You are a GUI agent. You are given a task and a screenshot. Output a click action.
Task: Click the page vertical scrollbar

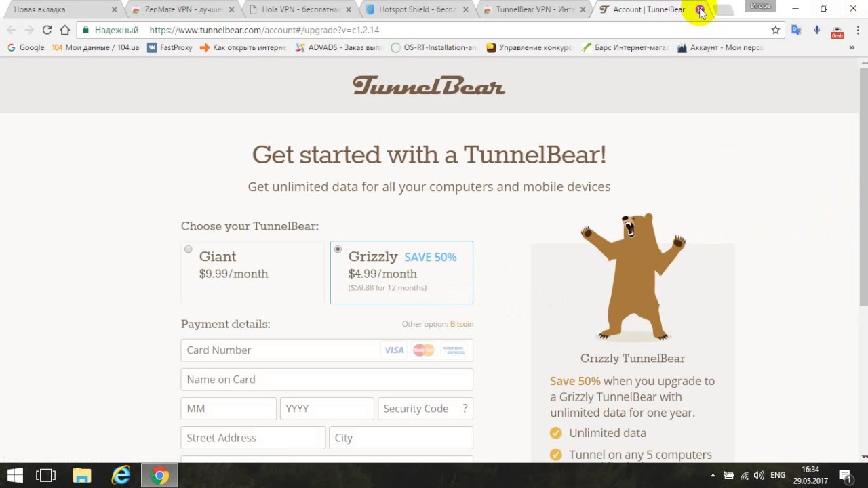pyautogui.click(x=863, y=186)
